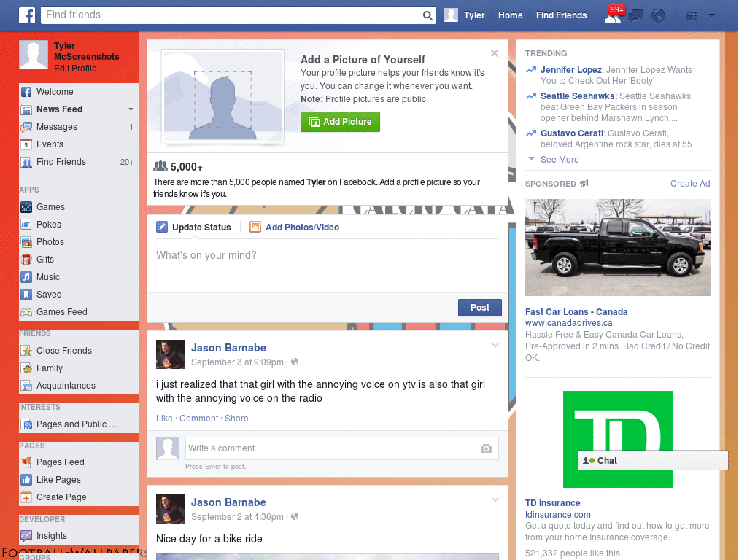Select the Add Photos/Video tab
The image size is (747, 560).
[295, 227]
